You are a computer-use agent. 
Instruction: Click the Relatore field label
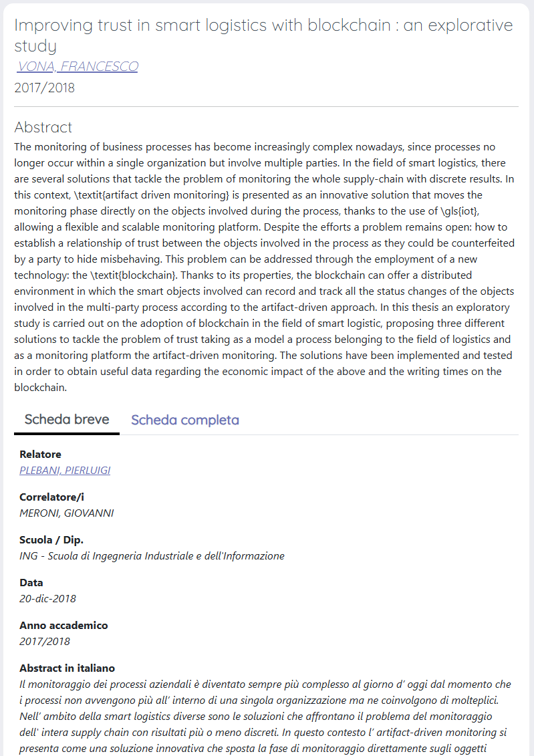pyautogui.click(x=41, y=454)
